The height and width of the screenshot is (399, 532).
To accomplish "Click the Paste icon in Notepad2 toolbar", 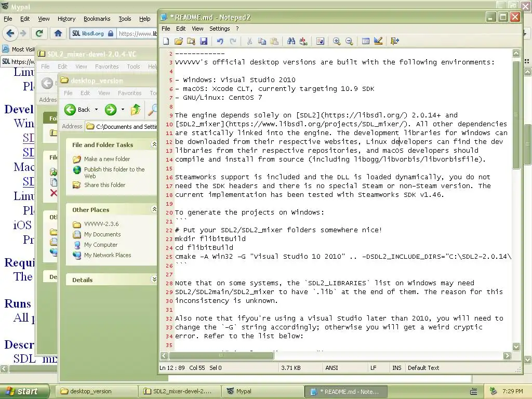I will pyautogui.click(x=274, y=41).
